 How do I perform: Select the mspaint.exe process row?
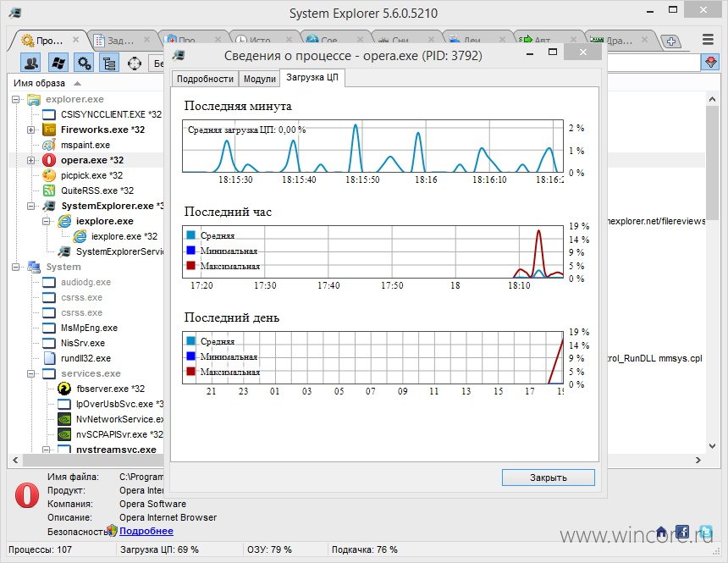tap(85, 145)
